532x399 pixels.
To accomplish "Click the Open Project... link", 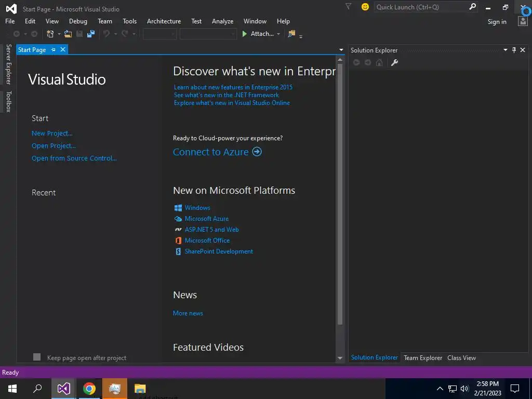I will pos(54,146).
